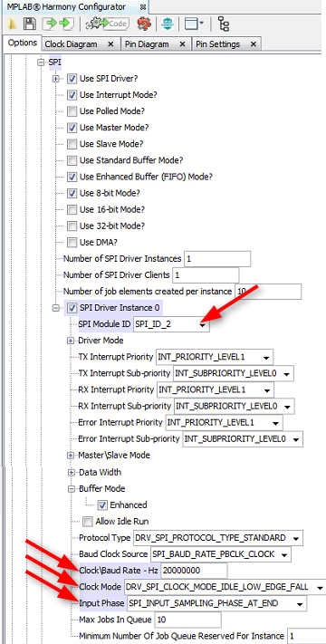
Task: Click the Number of SPI Driver Clients field
Action: 206,275
